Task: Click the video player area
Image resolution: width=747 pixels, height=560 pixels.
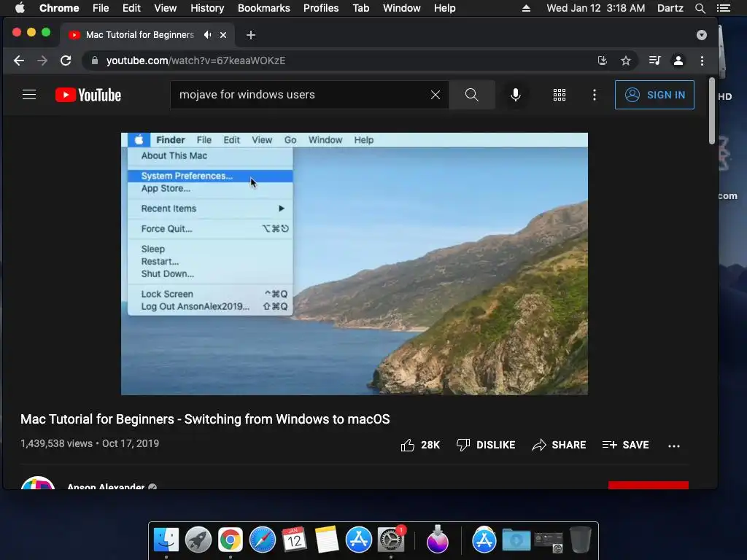Action: [354, 263]
